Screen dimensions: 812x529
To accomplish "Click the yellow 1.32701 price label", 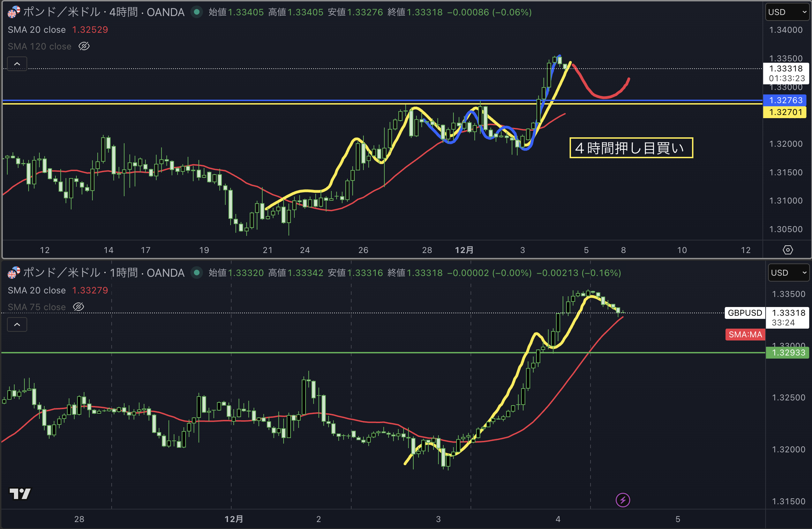I will (785, 112).
